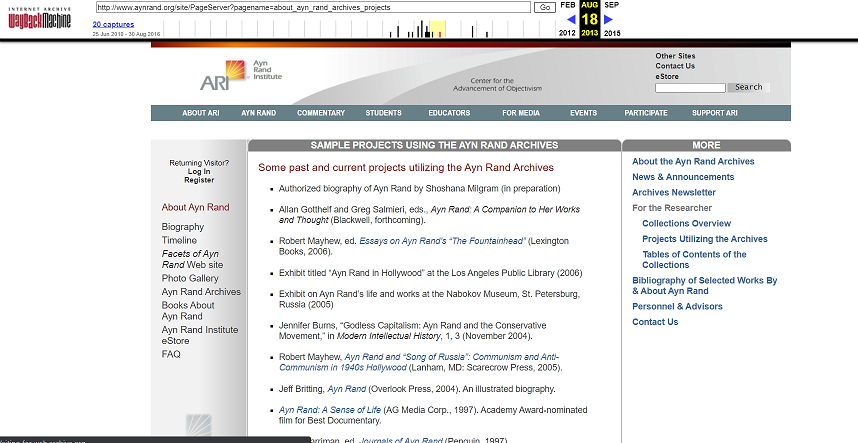Click the site search text box

coord(690,88)
